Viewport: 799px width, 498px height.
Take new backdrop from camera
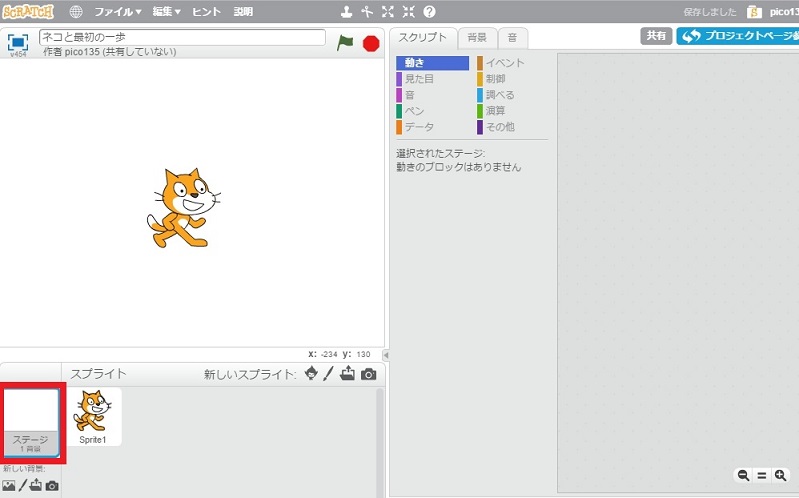click(52, 486)
